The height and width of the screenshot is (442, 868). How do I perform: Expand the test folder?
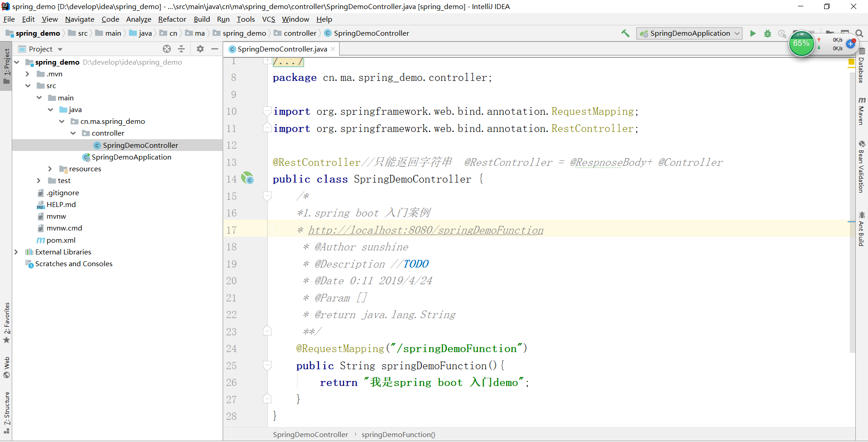point(39,180)
